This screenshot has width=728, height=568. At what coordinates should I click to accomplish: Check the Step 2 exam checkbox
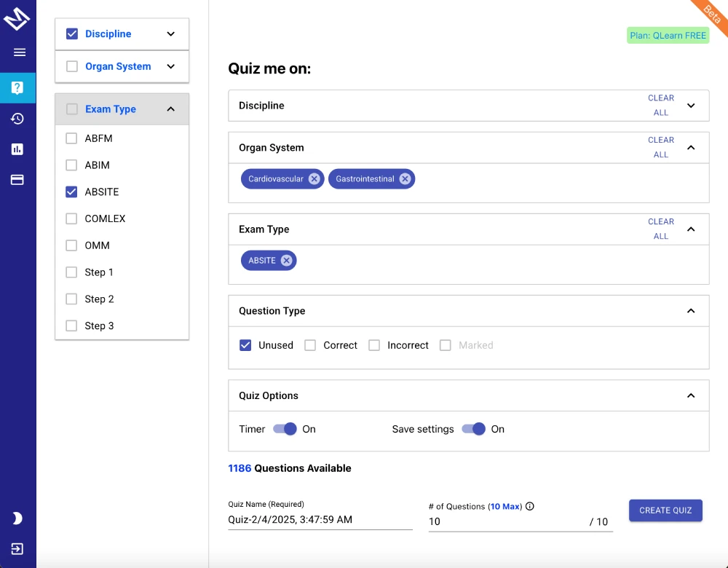click(71, 299)
